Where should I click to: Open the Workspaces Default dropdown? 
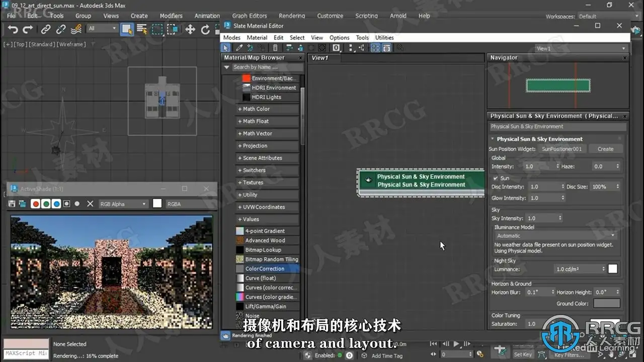pyautogui.click(x=609, y=16)
